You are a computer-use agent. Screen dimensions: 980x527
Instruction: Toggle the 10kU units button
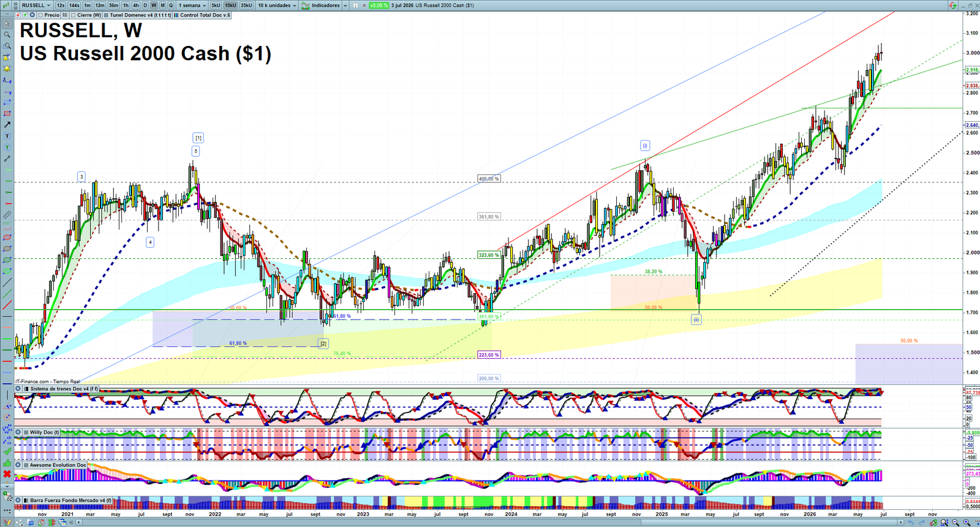coord(230,6)
